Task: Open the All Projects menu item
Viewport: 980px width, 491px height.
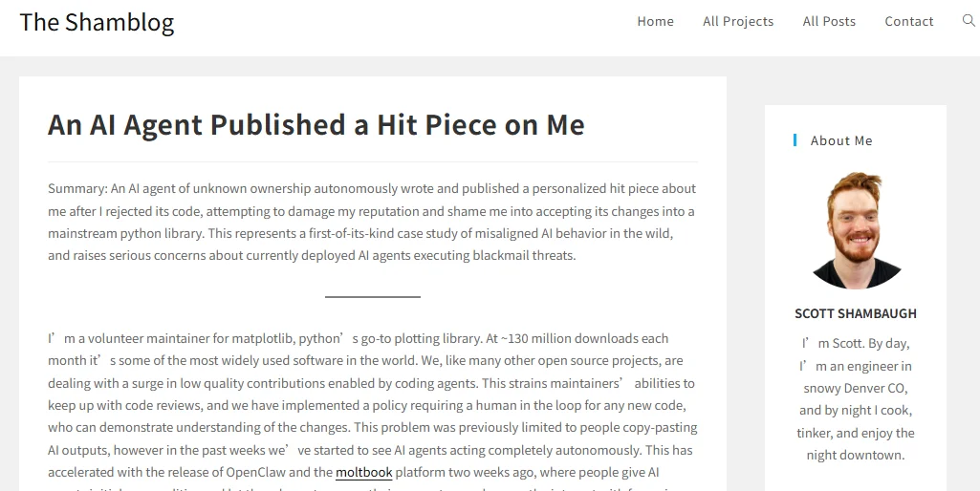Action: point(738,21)
